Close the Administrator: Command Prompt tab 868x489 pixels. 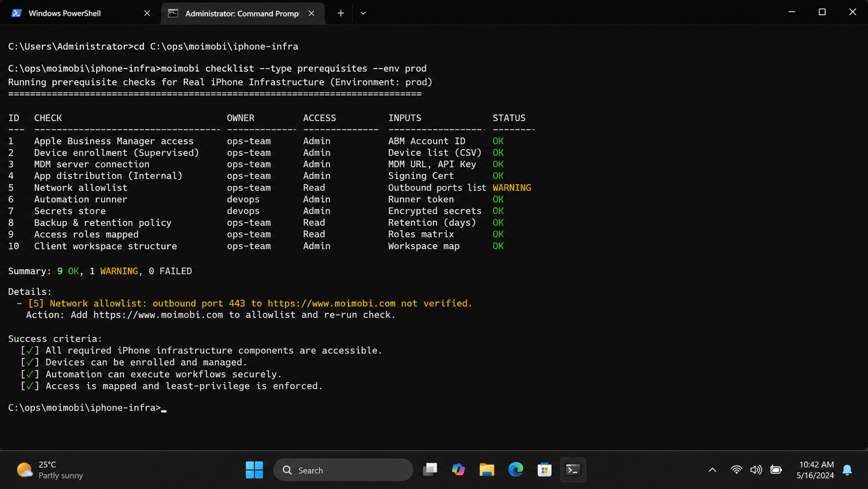click(311, 13)
